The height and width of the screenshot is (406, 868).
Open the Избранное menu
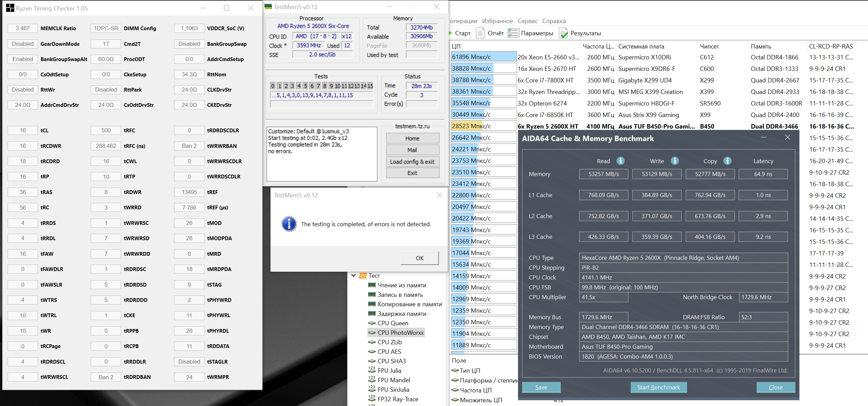[x=497, y=21]
